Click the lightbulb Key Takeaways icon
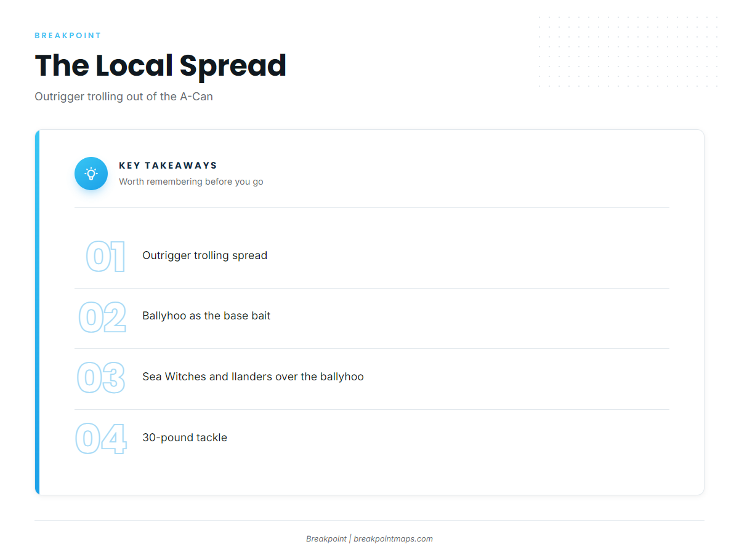Image resolution: width=739 pixels, height=560 pixels. [91, 174]
